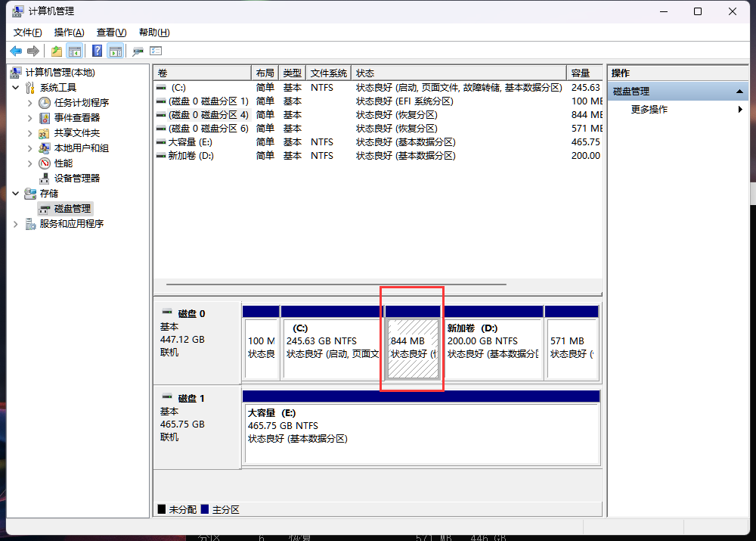Open the 查看(V) menu
The width and height of the screenshot is (756, 541).
coord(111,33)
